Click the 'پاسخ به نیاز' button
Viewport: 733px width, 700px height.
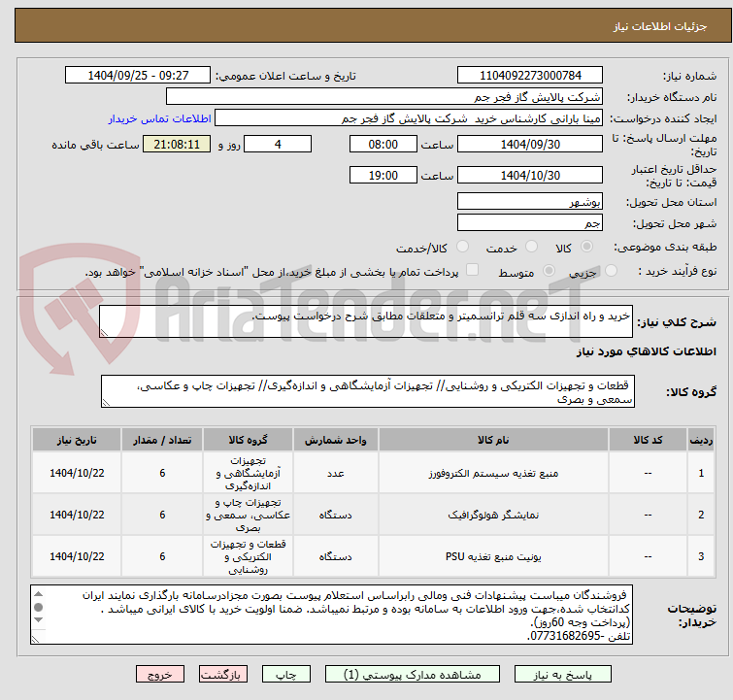(562, 675)
